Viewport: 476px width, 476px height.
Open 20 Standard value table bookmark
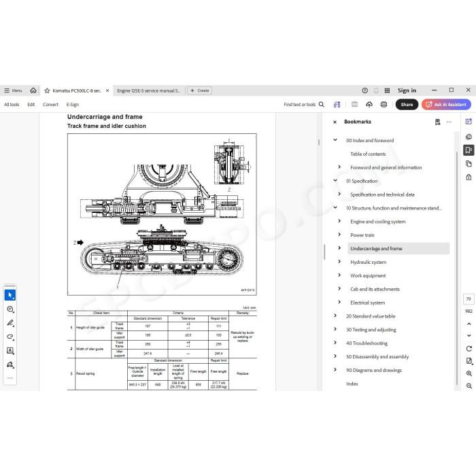coord(371,316)
